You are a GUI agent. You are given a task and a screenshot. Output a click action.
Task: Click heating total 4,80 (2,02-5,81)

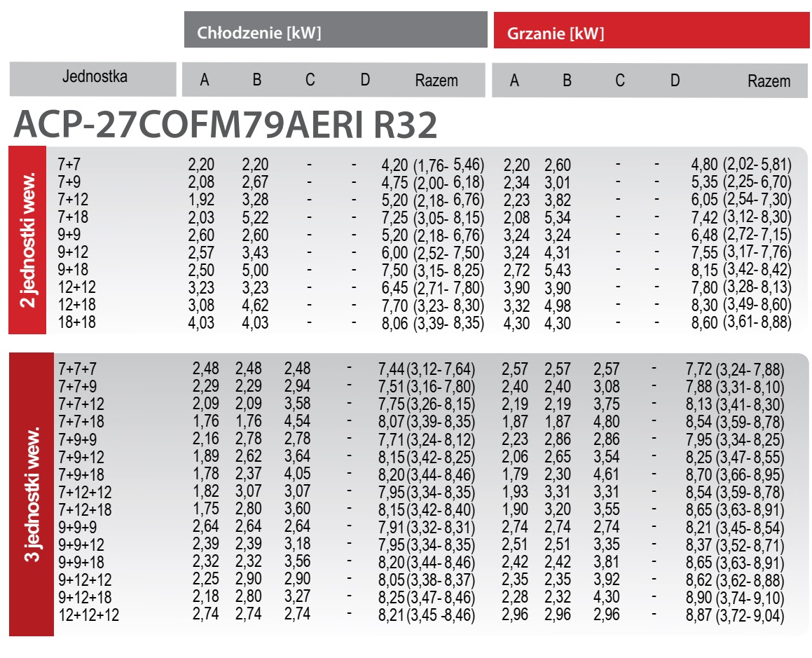coord(741,165)
